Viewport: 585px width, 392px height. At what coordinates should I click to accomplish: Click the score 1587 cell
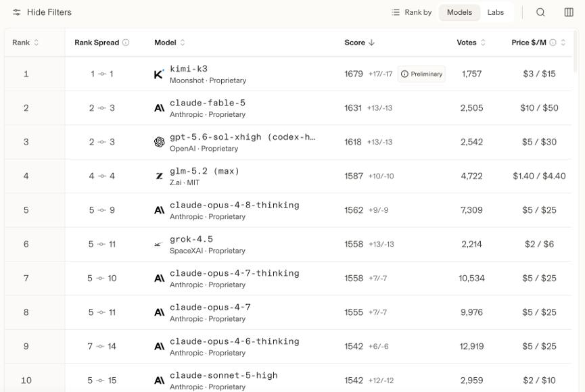[353, 176]
